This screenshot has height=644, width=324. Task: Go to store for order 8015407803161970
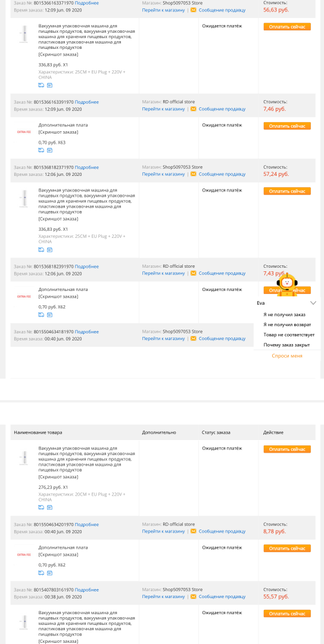pos(163,597)
